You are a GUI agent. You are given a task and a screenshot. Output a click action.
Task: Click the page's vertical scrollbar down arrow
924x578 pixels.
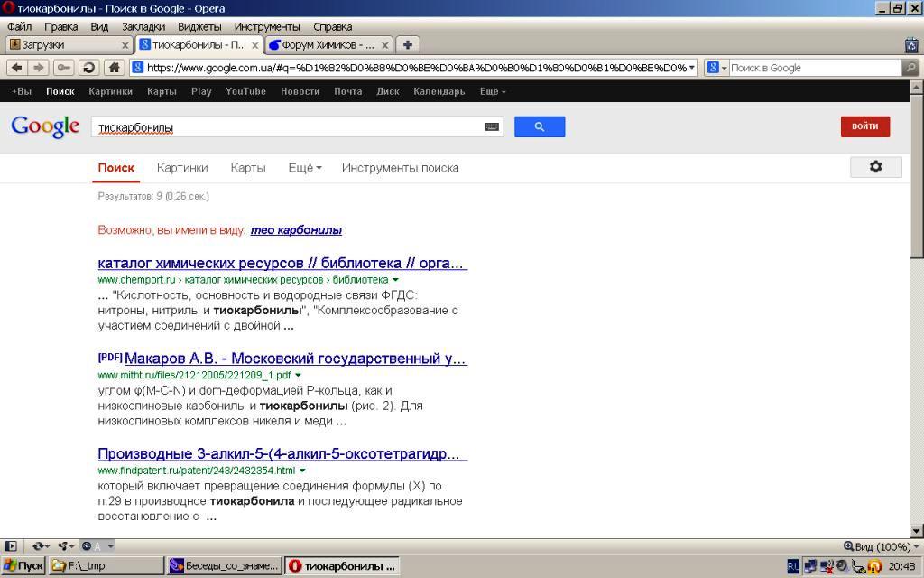click(x=917, y=531)
